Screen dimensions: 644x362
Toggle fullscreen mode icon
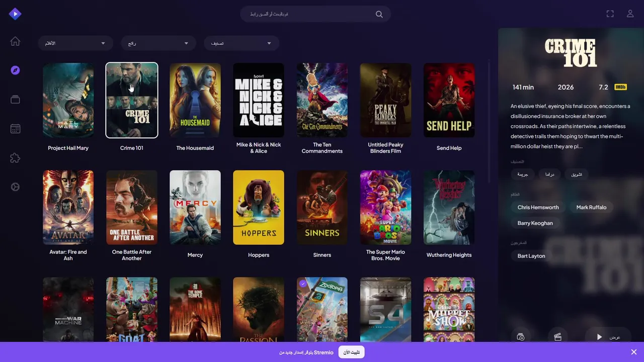tap(610, 14)
